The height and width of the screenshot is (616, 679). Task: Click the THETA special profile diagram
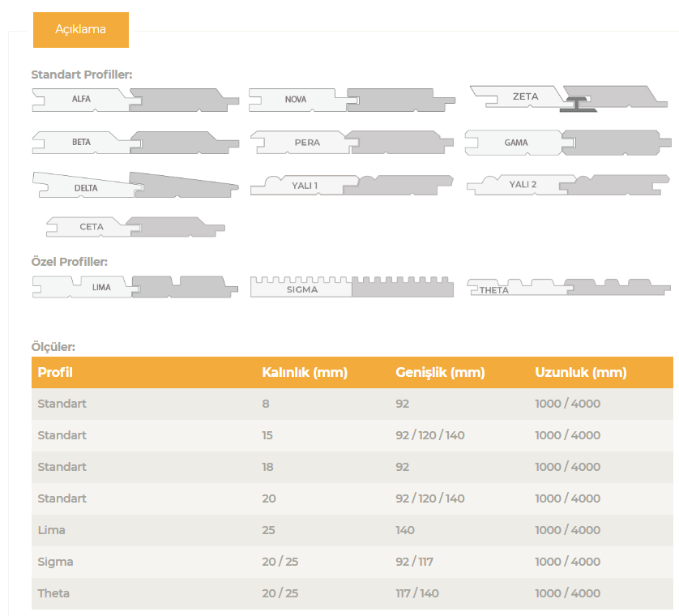[x=568, y=288]
